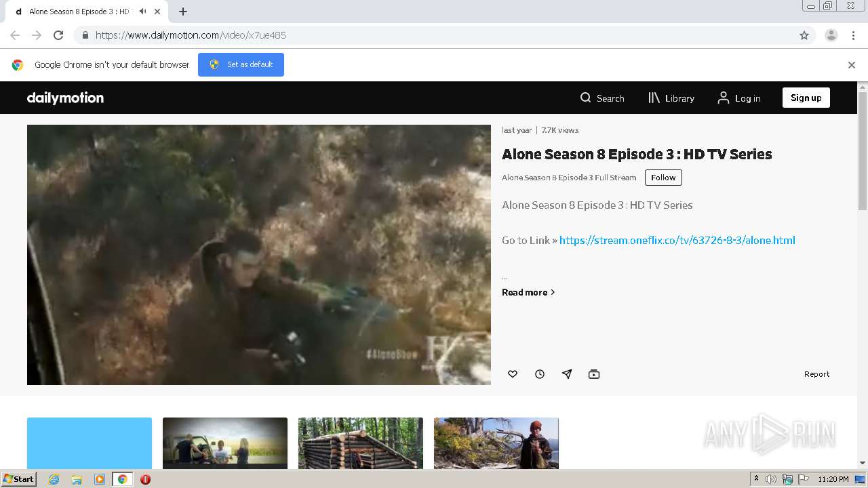This screenshot has height=488, width=868.
Task: Click the Dailymotion logo
Action: pyautogui.click(x=65, y=98)
